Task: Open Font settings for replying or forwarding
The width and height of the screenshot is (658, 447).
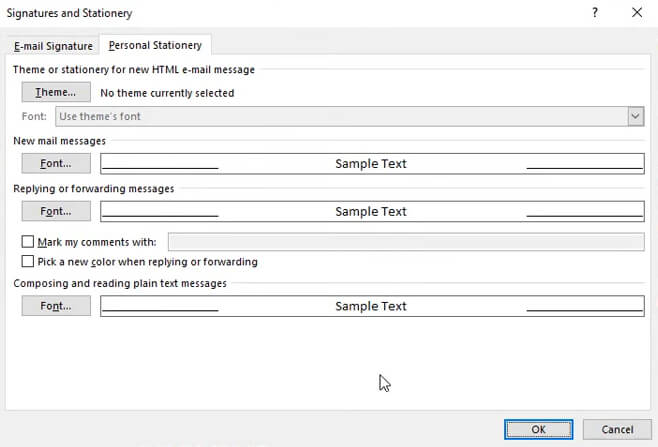Action: click(x=56, y=211)
